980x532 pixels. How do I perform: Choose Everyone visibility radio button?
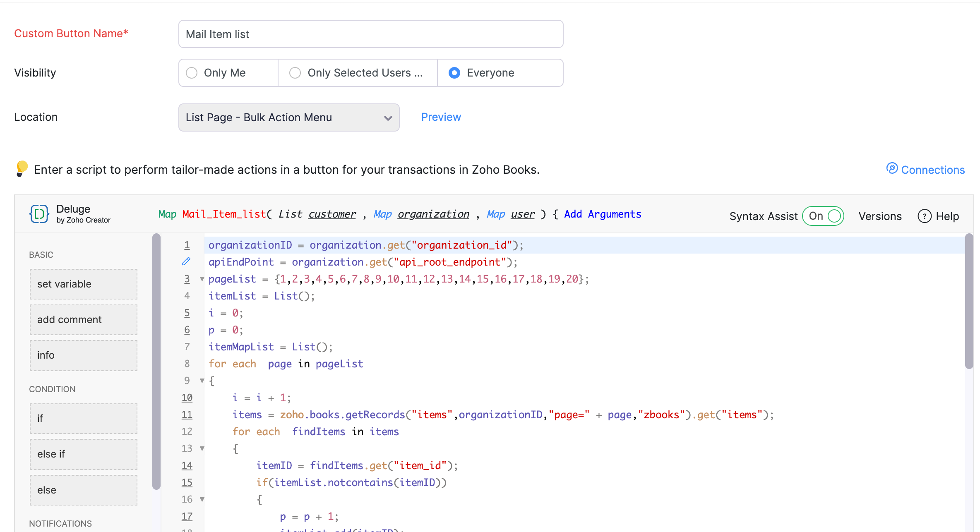454,73
